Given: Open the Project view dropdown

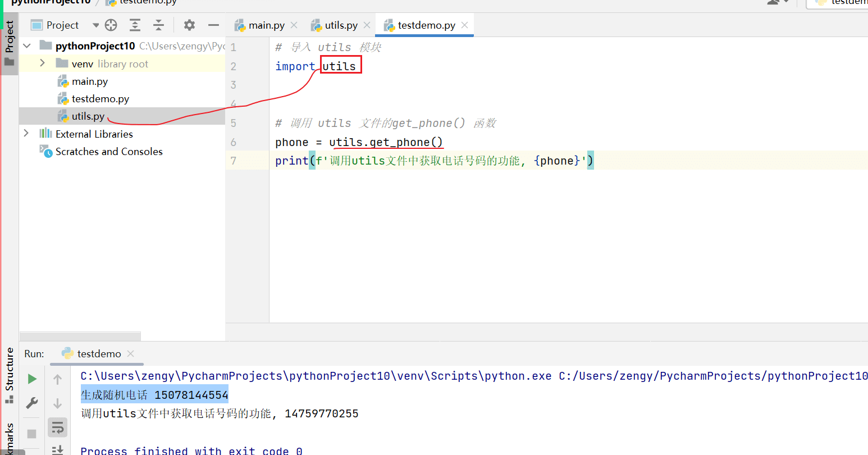Looking at the screenshot, I should [x=95, y=25].
